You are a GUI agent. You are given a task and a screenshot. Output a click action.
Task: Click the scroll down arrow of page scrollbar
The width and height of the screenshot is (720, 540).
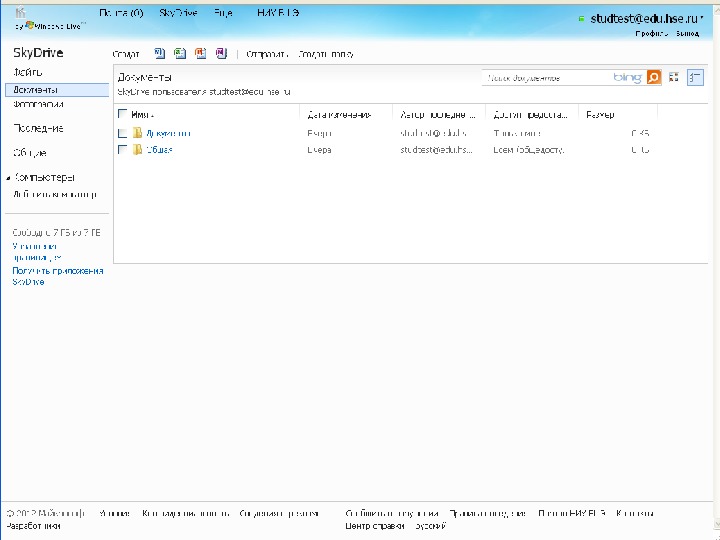pos(717,524)
